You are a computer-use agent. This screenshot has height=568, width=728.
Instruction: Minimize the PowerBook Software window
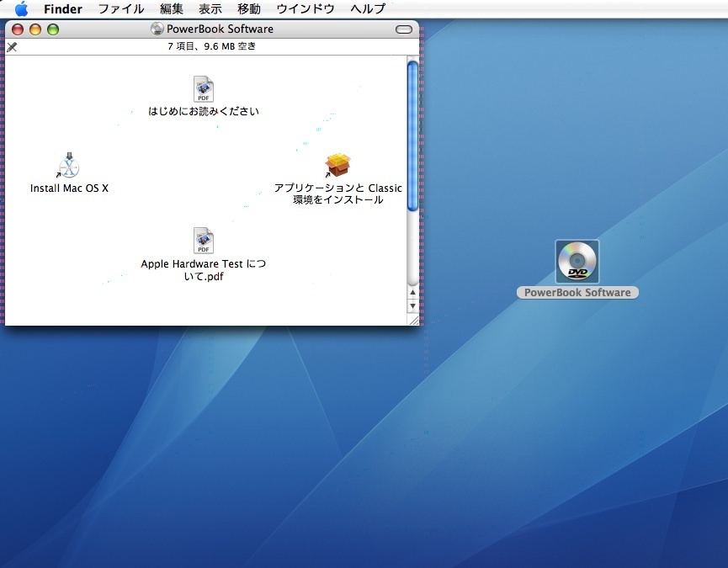click(x=35, y=29)
